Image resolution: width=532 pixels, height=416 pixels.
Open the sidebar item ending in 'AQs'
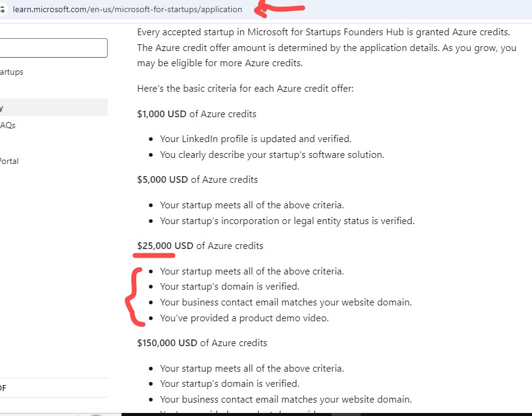(7, 125)
